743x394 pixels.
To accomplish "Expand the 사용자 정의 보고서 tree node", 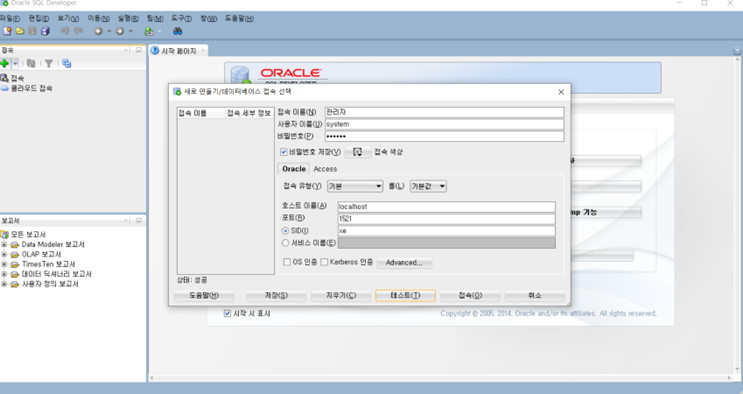I will (x=4, y=284).
